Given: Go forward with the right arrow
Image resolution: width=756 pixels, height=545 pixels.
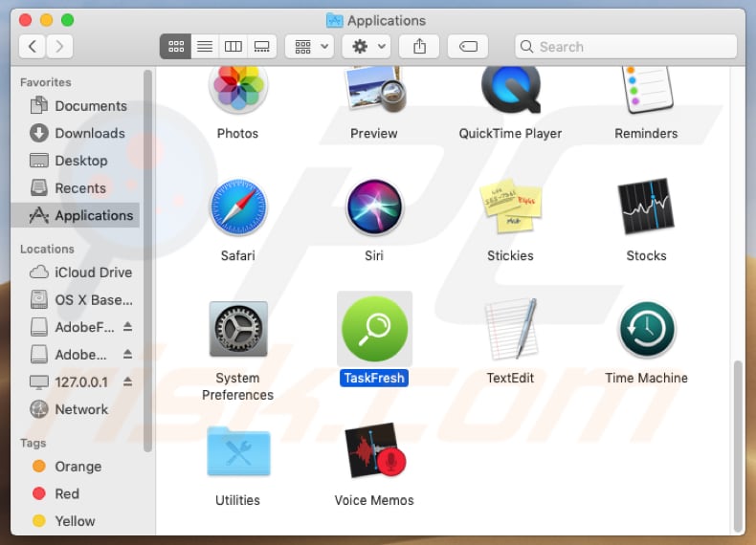Looking at the screenshot, I should [59, 47].
